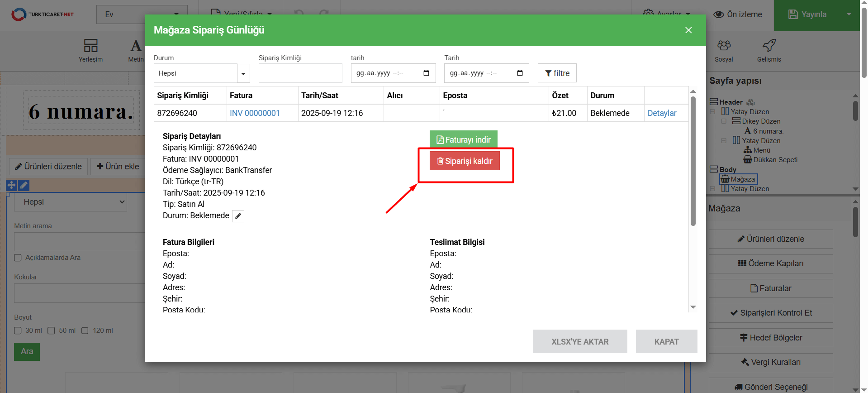The width and height of the screenshot is (868, 393).
Task: Click the move handle icon above store widget
Action: pyautogui.click(x=11, y=185)
